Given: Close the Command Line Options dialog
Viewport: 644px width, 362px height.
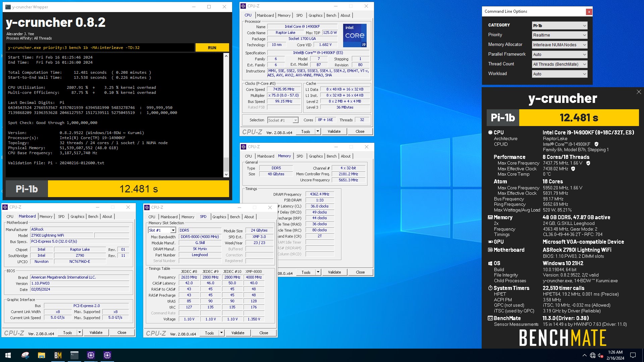Looking at the screenshot, I should (589, 12).
